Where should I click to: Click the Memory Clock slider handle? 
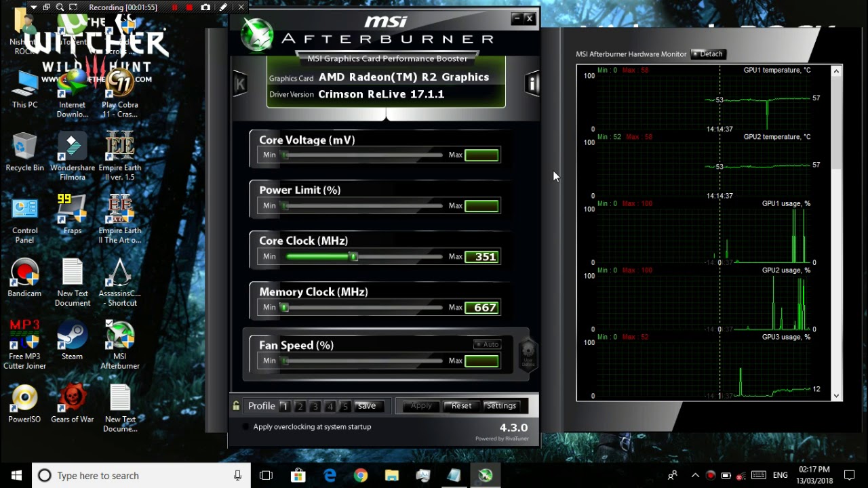click(x=285, y=308)
